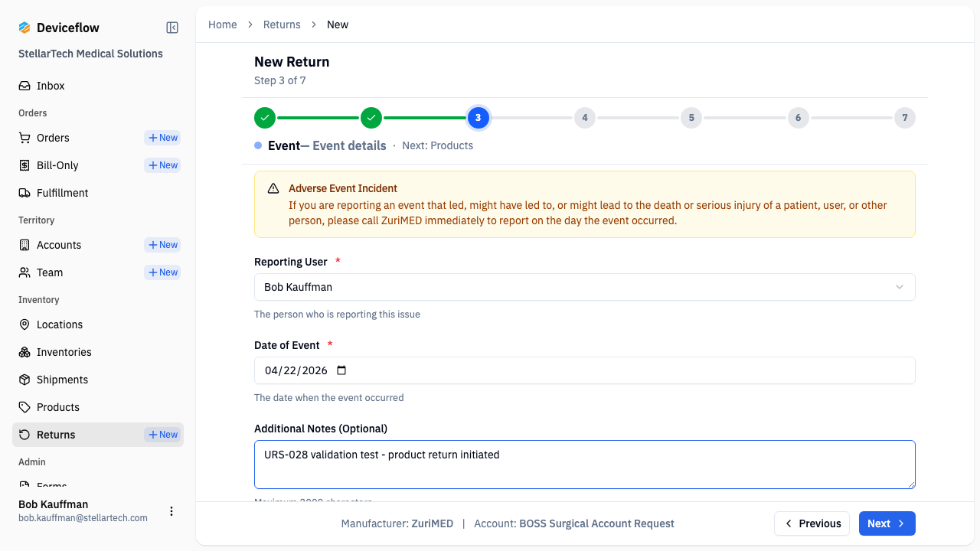Click the Reporting User dropdown chevron
Viewport: 980px width, 551px height.
900,287
